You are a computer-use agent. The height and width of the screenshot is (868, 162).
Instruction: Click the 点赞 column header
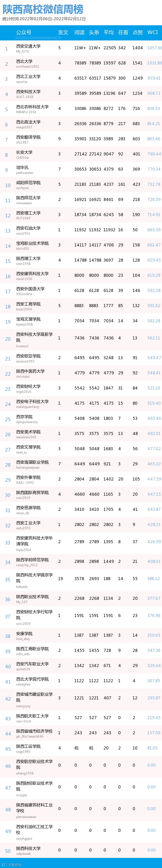tap(138, 32)
